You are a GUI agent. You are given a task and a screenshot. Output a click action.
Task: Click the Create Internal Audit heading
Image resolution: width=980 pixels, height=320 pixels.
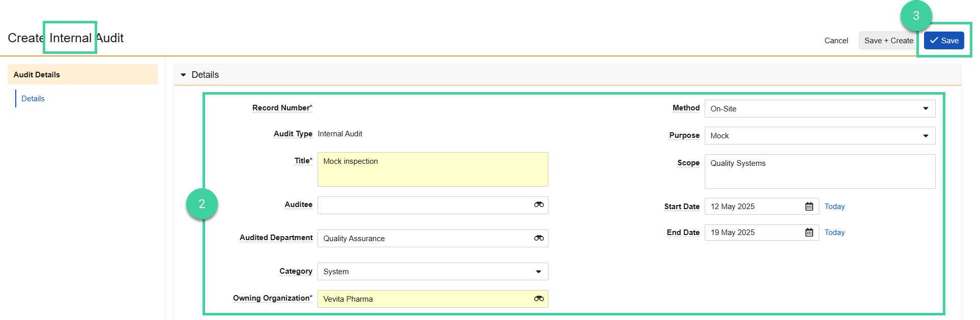click(x=66, y=38)
